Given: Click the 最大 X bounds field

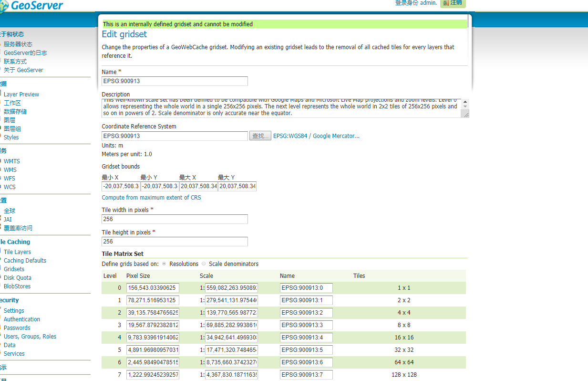Looking at the screenshot, I should [x=198, y=186].
